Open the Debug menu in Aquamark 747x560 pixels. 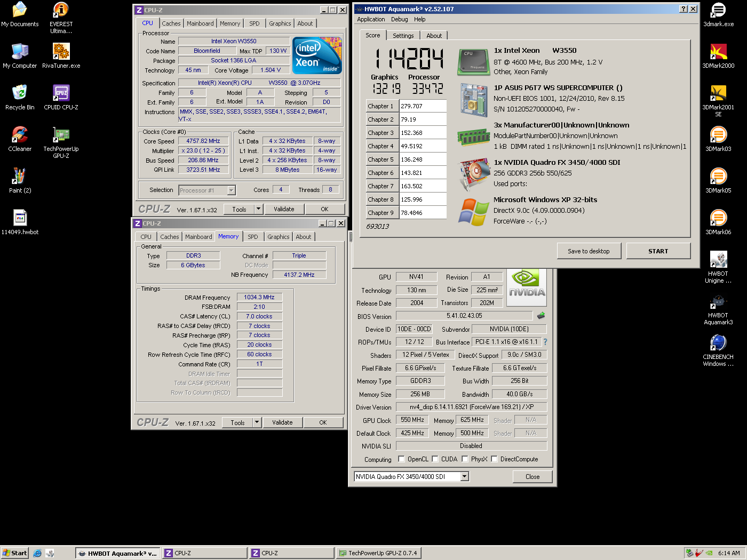coord(400,19)
